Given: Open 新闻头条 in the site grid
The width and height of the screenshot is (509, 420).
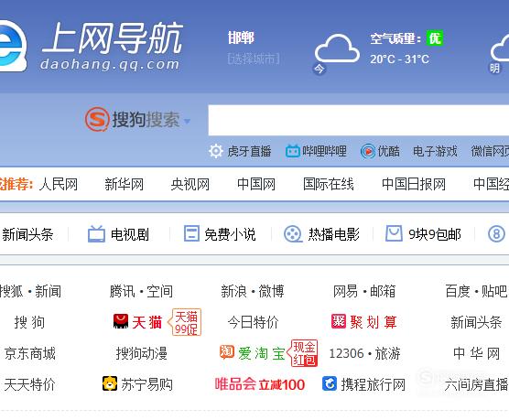Looking at the screenshot, I should (x=476, y=322).
